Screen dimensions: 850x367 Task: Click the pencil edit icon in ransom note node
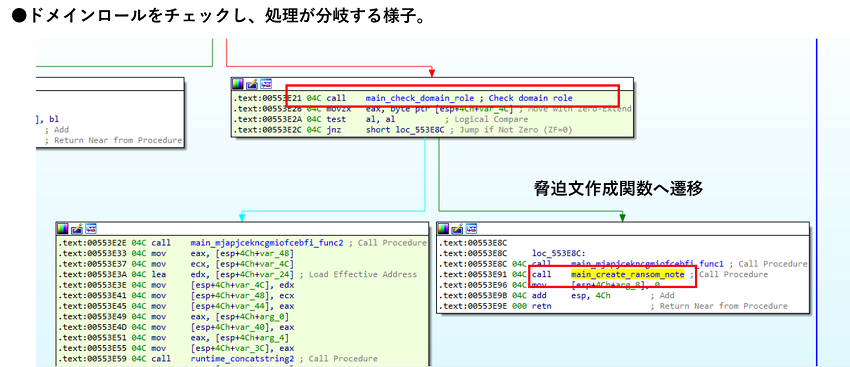(x=457, y=228)
